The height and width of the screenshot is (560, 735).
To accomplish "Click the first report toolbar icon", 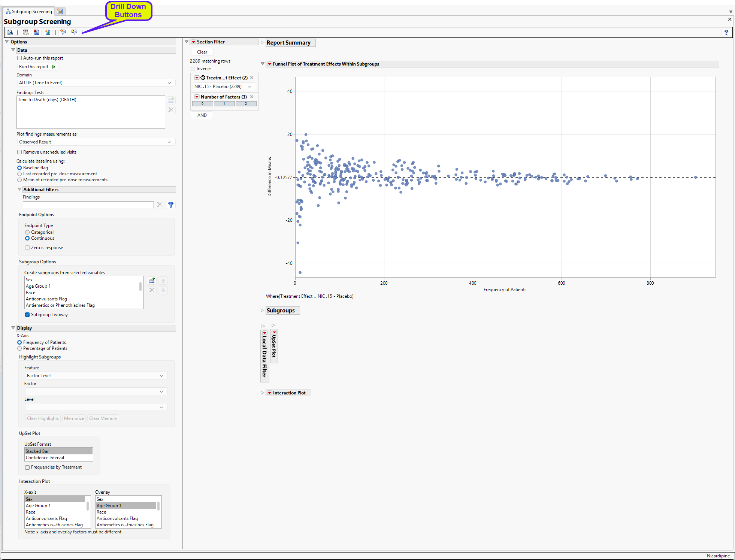I will coord(10,33).
